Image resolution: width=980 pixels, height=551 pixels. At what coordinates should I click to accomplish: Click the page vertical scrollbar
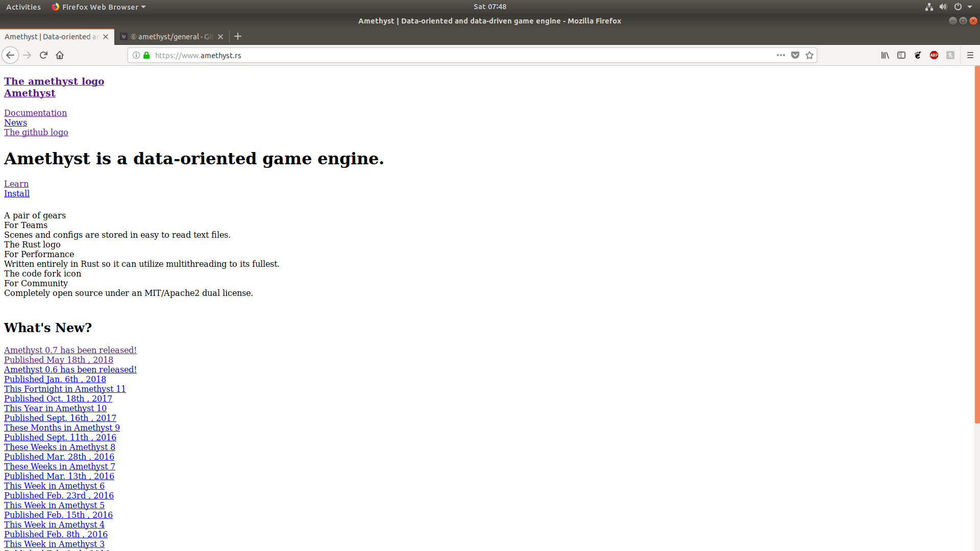(977, 245)
